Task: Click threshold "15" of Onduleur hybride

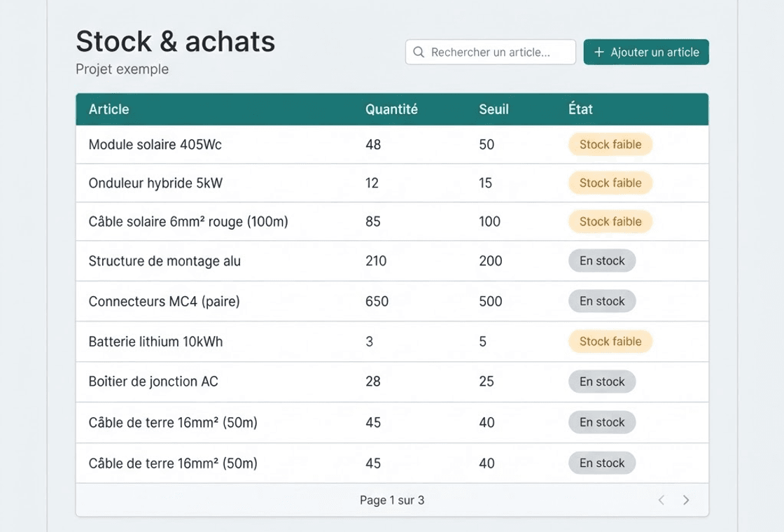Action: (x=486, y=183)
